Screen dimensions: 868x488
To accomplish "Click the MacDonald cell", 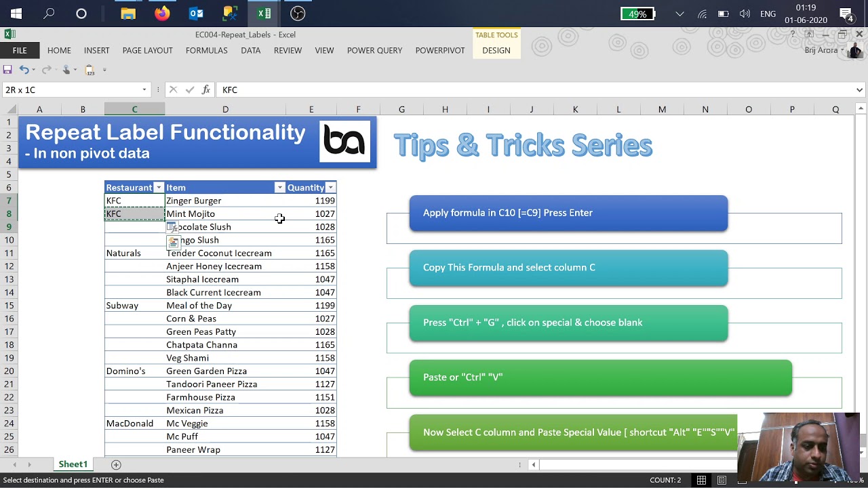I will pyautogui.click(x=135, y=424).
